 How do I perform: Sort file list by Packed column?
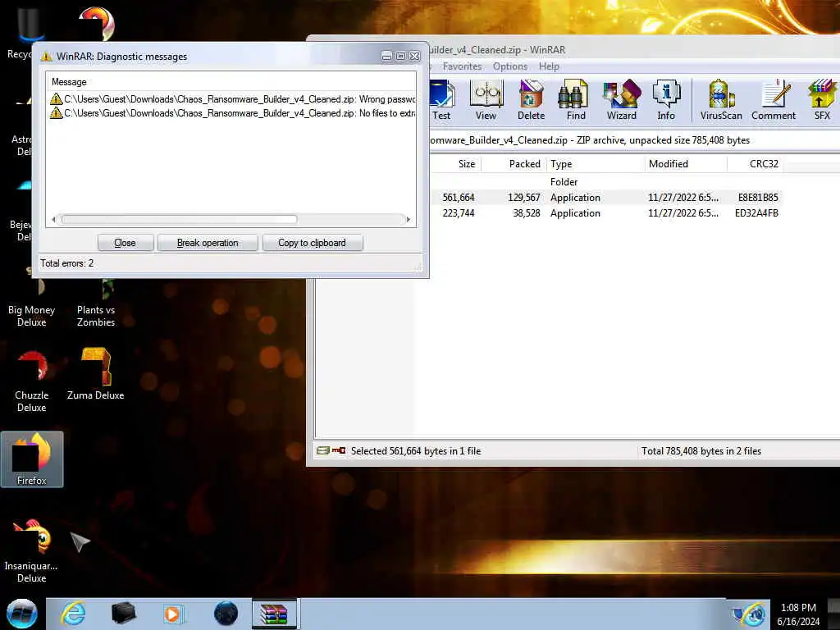pyautogui.click(x=514, y=164)
